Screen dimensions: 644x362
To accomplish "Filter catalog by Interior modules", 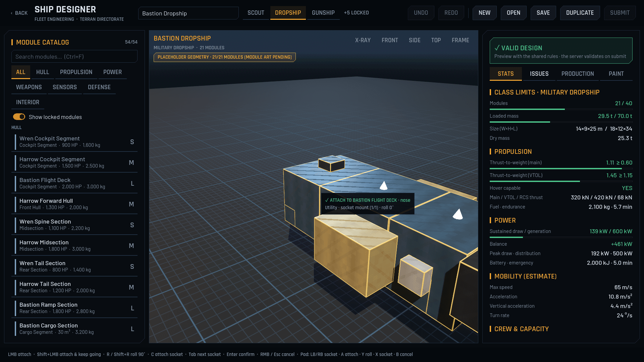I will tap(28, 102).
